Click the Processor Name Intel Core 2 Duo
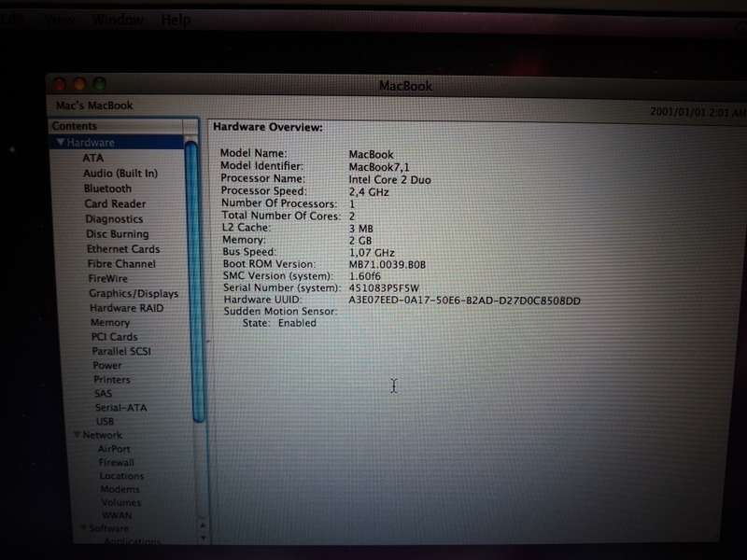Screen dimensions: 747x560 point(389,179)
